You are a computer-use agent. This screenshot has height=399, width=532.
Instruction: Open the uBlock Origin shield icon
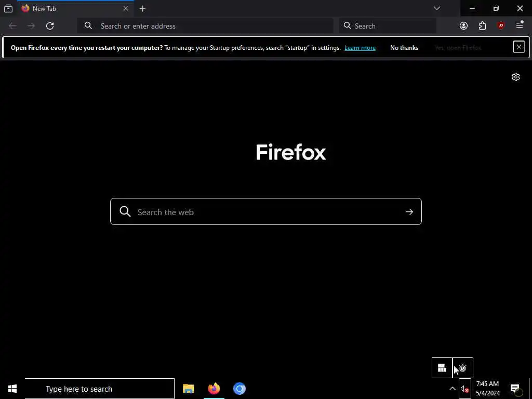[501, 26]
